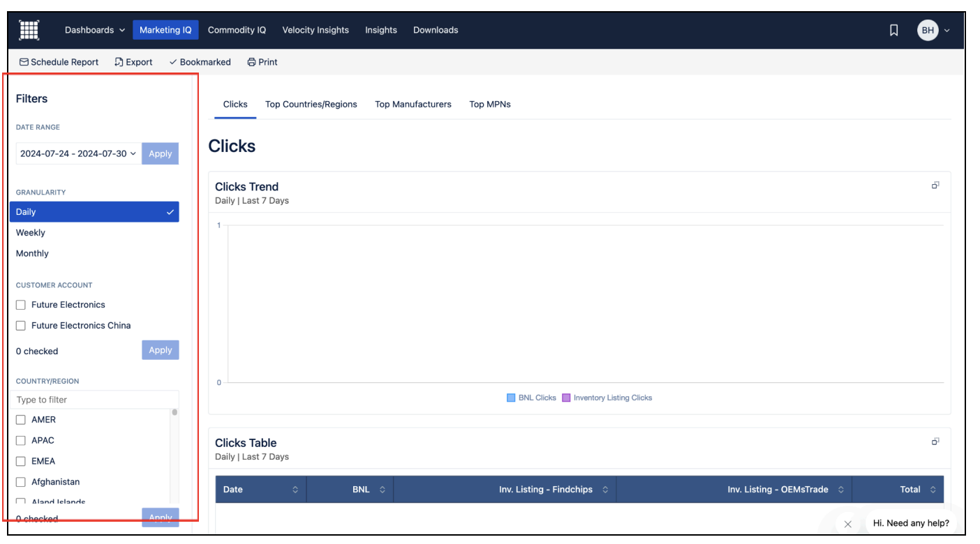Open the Dashboards dropdown menu
980x544 pixels.
(x=95, y=30)
